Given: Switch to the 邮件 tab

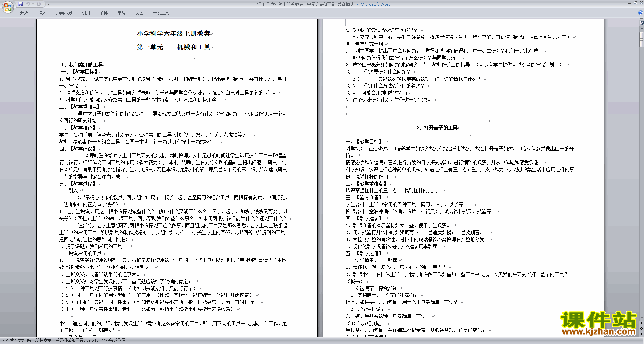Looking at the screenshot, I should click(x=104, y=13).
